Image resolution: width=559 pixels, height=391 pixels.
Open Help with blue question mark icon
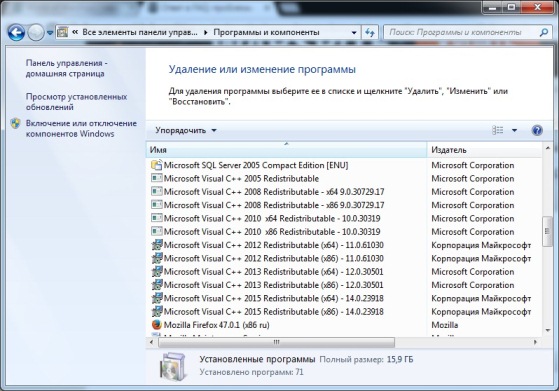537,130
